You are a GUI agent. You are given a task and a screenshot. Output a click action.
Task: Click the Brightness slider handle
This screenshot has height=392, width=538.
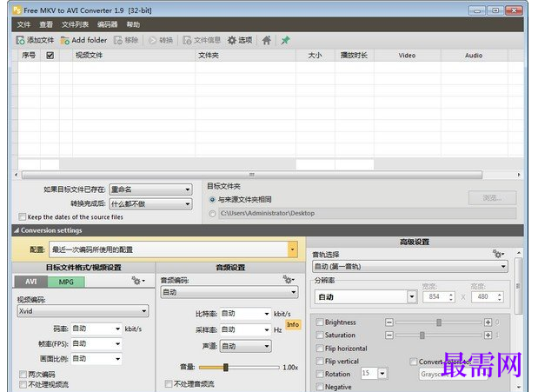(x=439, y=322)
